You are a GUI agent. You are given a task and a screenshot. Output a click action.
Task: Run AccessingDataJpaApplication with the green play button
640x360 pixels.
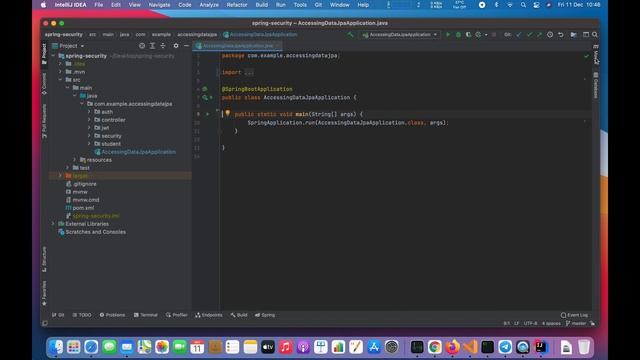point(448,35)
